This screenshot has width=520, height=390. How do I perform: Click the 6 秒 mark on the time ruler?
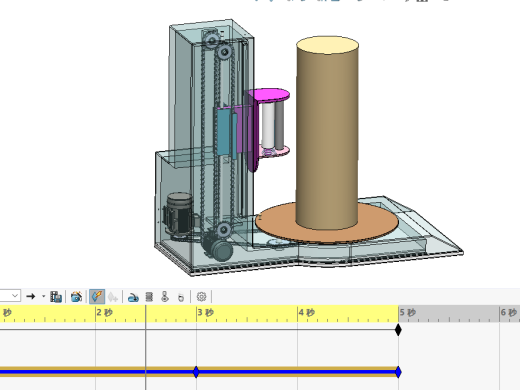click(x=509, y=313)
